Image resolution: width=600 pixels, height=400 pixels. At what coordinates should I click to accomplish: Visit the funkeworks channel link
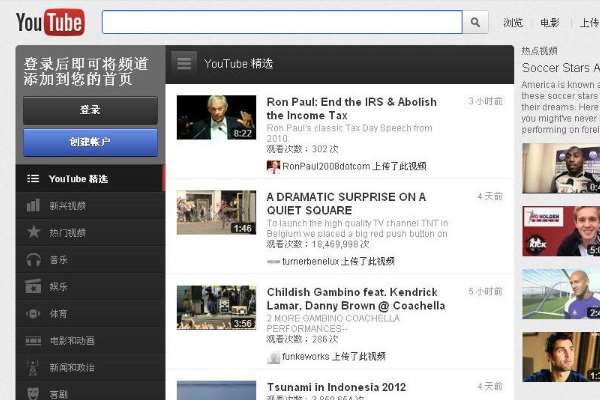point(306,356)
